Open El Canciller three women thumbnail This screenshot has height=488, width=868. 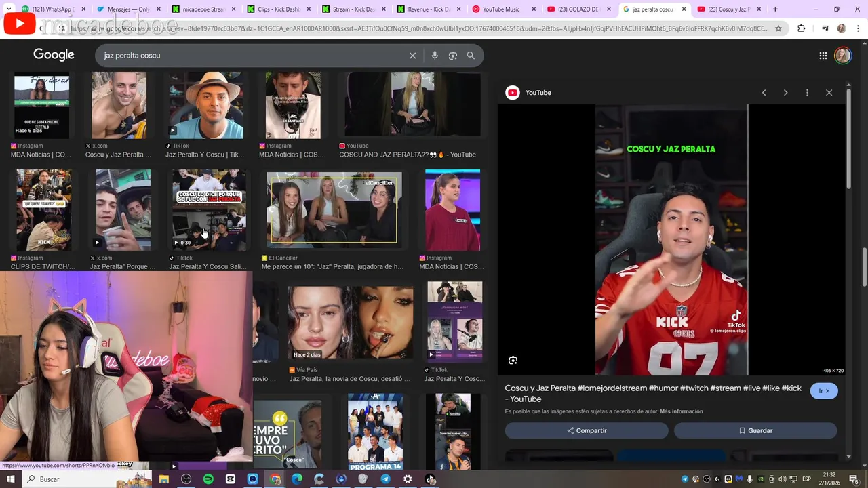tap(334, 209)
